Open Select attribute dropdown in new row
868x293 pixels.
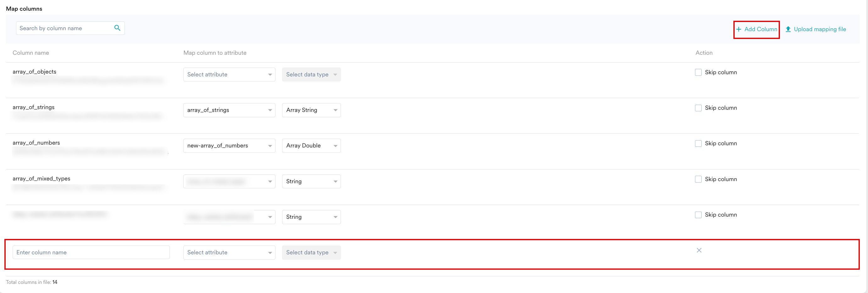pyautogui.click(x=229, y=252)
